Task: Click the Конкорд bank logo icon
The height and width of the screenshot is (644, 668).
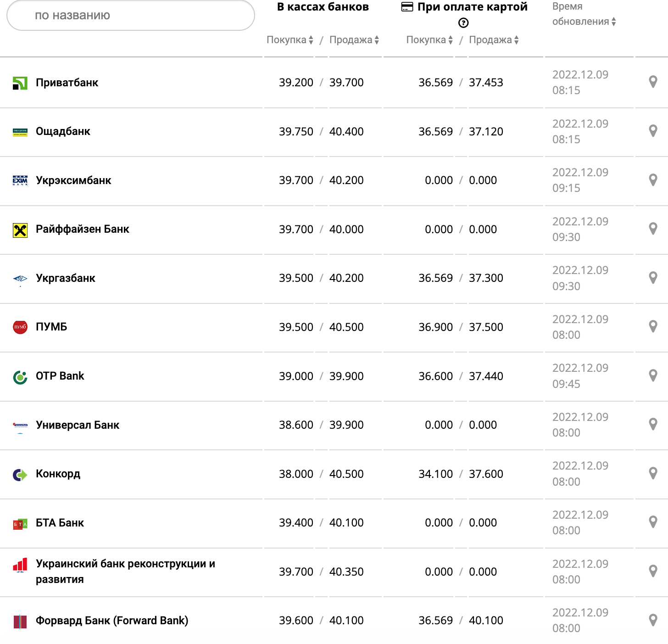Action: pos(20,474)
